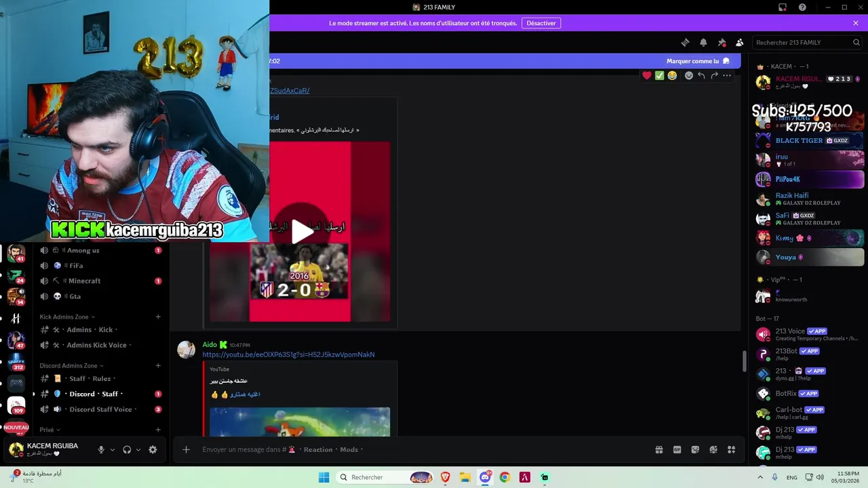Open message more options menu
This screenshot has height=488, width=868.
click(727, 75)
